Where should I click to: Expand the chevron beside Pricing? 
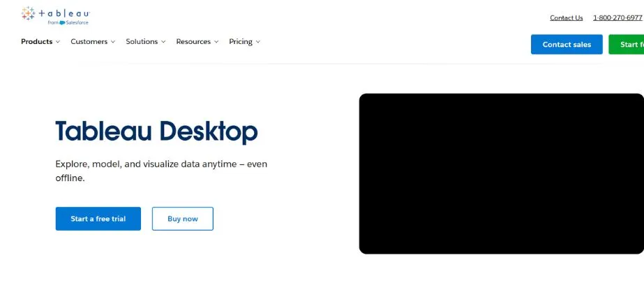pos(258,42)
